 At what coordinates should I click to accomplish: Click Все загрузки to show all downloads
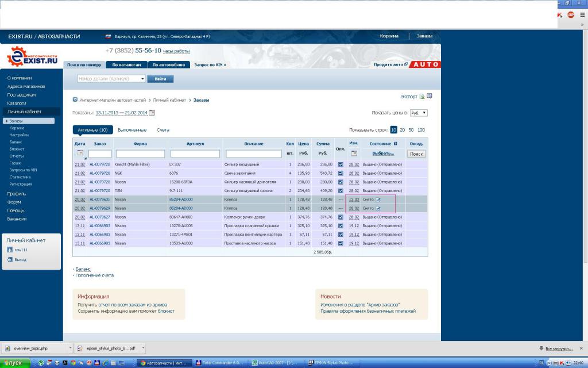pos(559,348)
